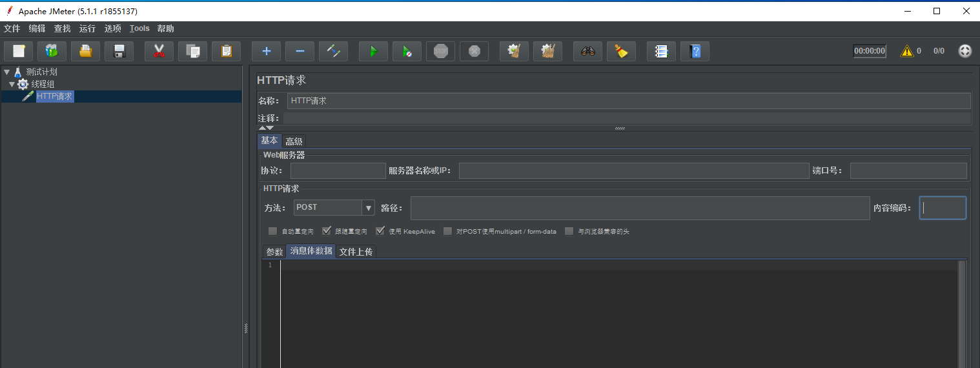
Task: Shutdown test threads icon
Action: (x=474, y=51)
